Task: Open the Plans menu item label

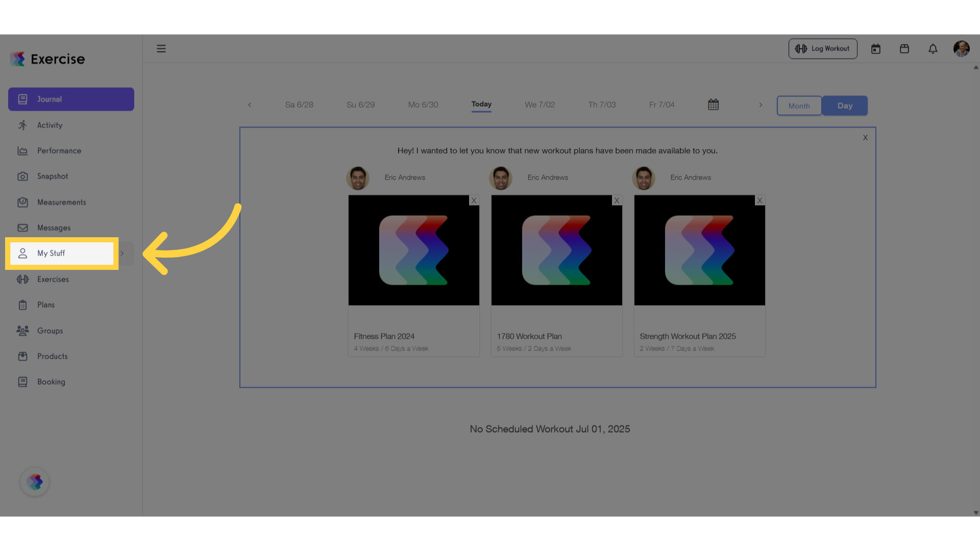Action: [46, 305]
